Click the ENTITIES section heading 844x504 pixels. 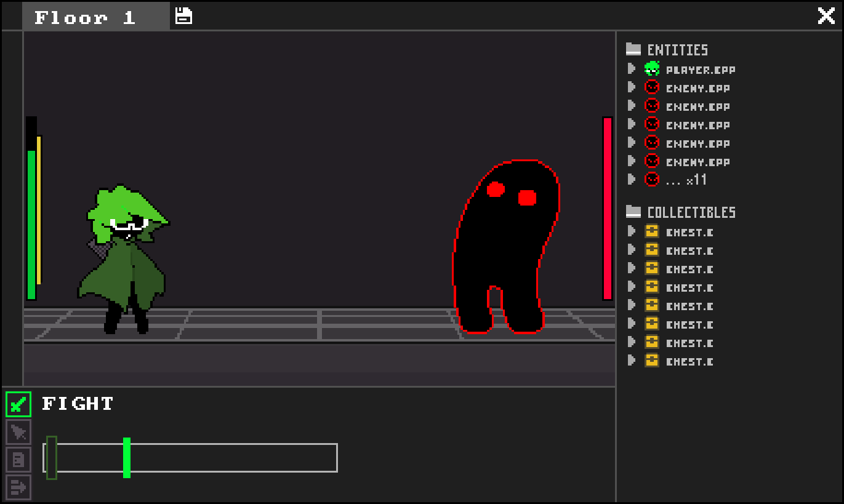(x=678, y=50)
